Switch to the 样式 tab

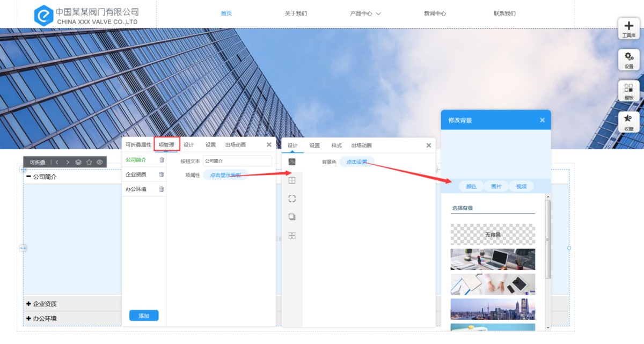point(336,145)
